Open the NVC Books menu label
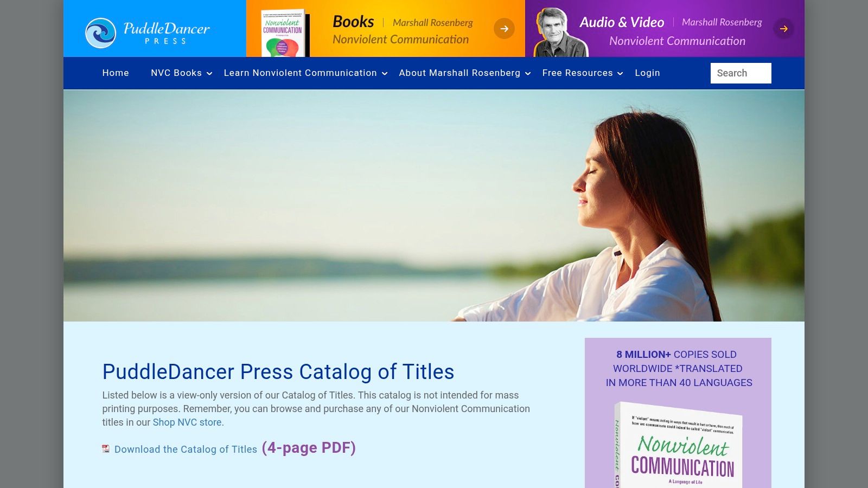Image resolution: width=868 pixels, height=488 pixels. tap(176, 73)
